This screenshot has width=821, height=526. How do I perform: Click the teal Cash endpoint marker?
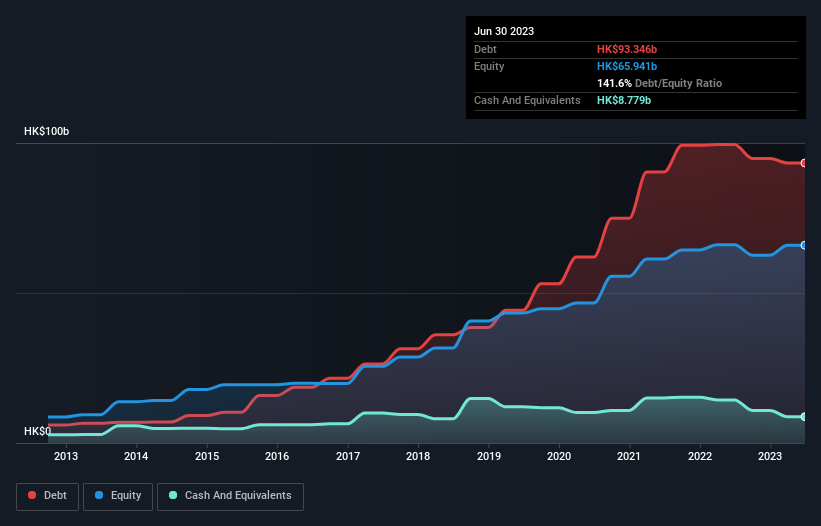pyautogui.click(x=804, y=417)
